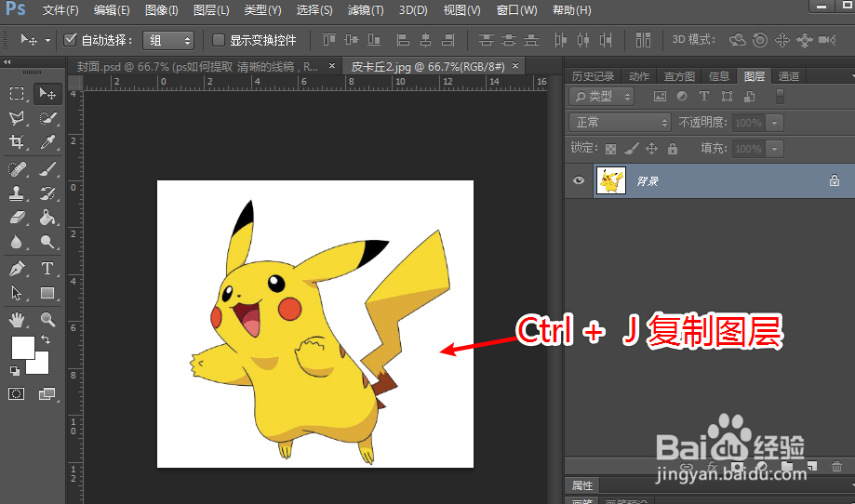Switch to the 通道 panel tab
The image size is (855, 504).
pos(788,76)
